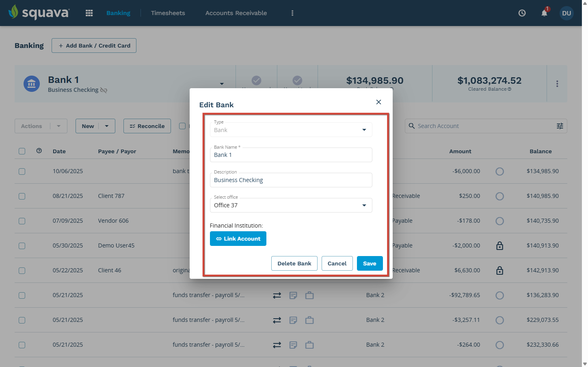
Task: Close the Edit Bank dialog
Action: [x=378, y=102]
